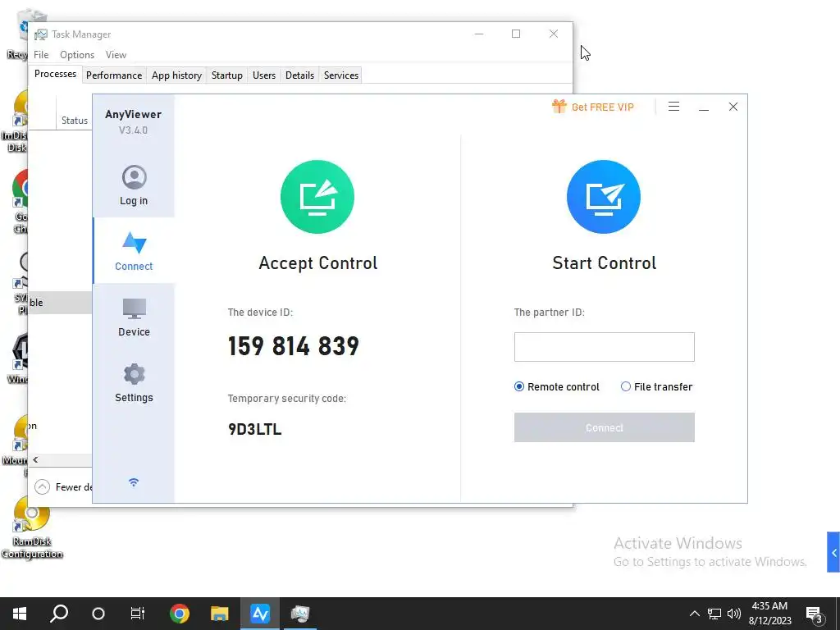
Task: Click the device ID 159 814 839
Action: pyautogui.click(x=293, y=346)
